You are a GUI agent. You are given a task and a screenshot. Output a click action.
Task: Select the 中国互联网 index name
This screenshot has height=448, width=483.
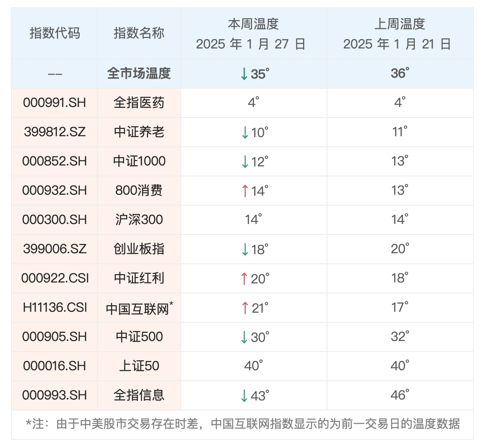tap(139, 308)
